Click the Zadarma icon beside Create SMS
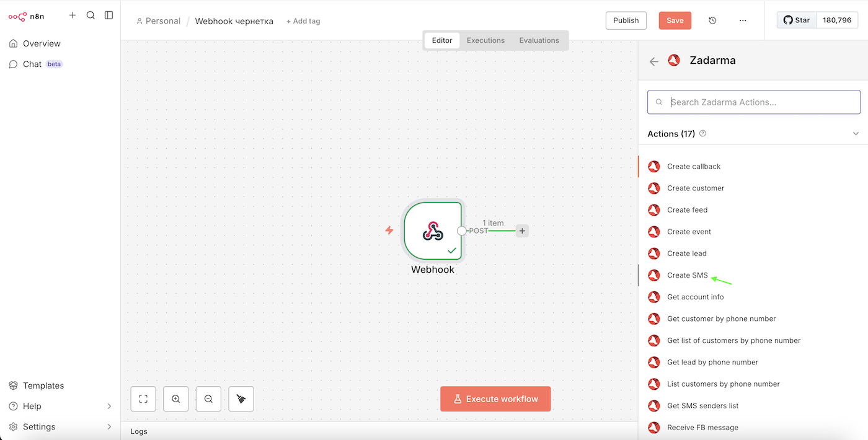 click(x=653, y=275)
